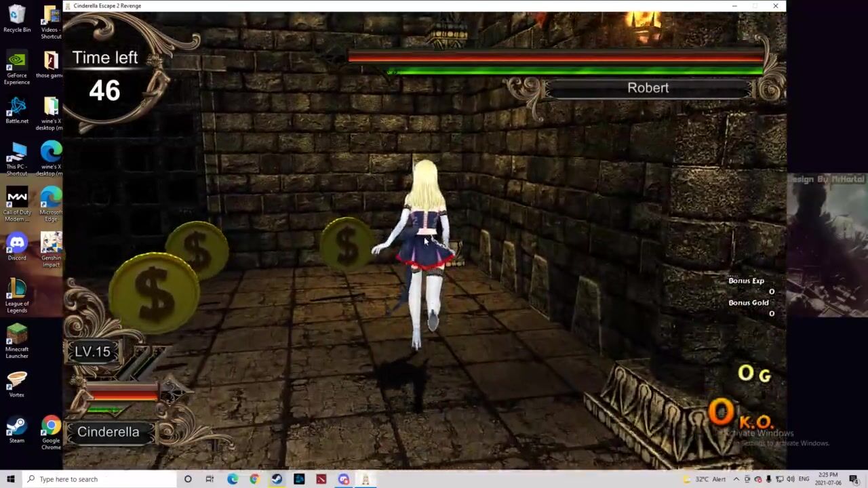Click the 'LV.15' level indicator
Image resolution: width=868 pixels, height=488 pixels.
coord(92,352)
